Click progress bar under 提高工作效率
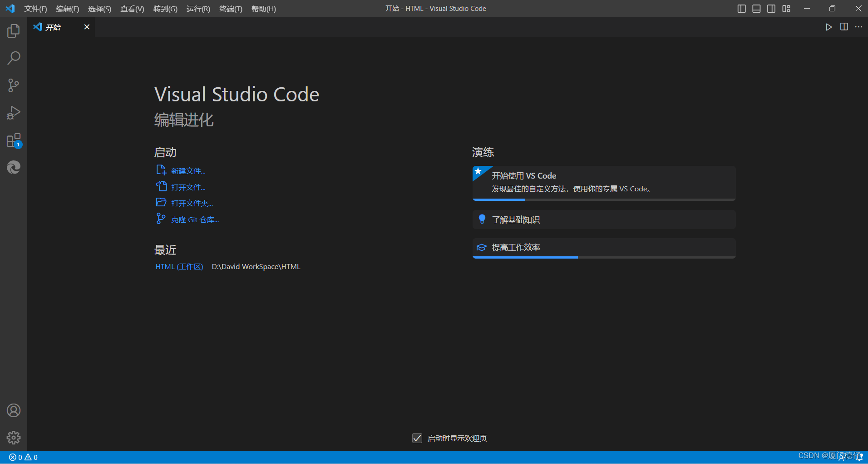 tap(604, 257)
